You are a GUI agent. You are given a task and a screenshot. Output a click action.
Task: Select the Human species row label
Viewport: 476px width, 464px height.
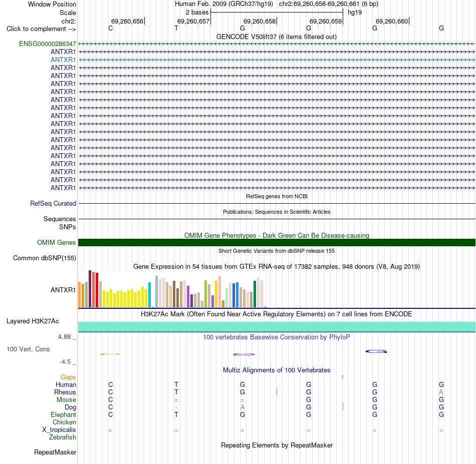point(66,384)
